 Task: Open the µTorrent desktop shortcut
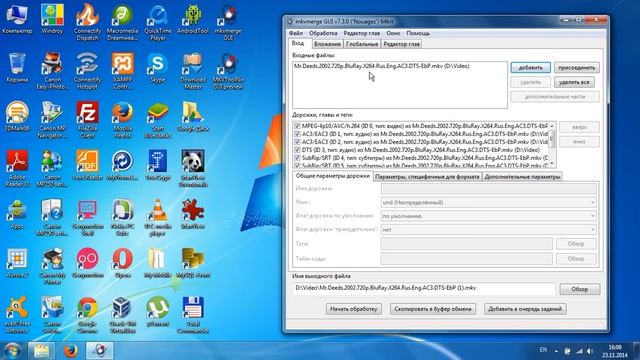[x=158, y=312]
